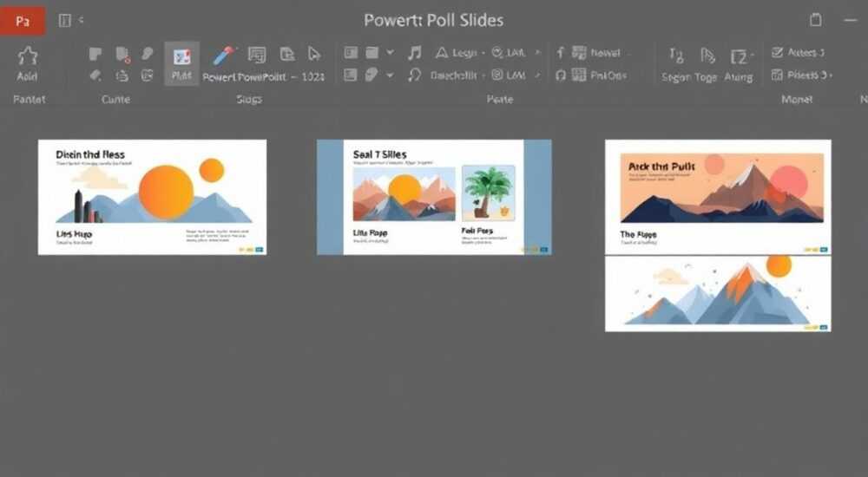Select the arrow cursor tool
The width and height of the screenshot is (868, 477).
(x=314, y=54)
